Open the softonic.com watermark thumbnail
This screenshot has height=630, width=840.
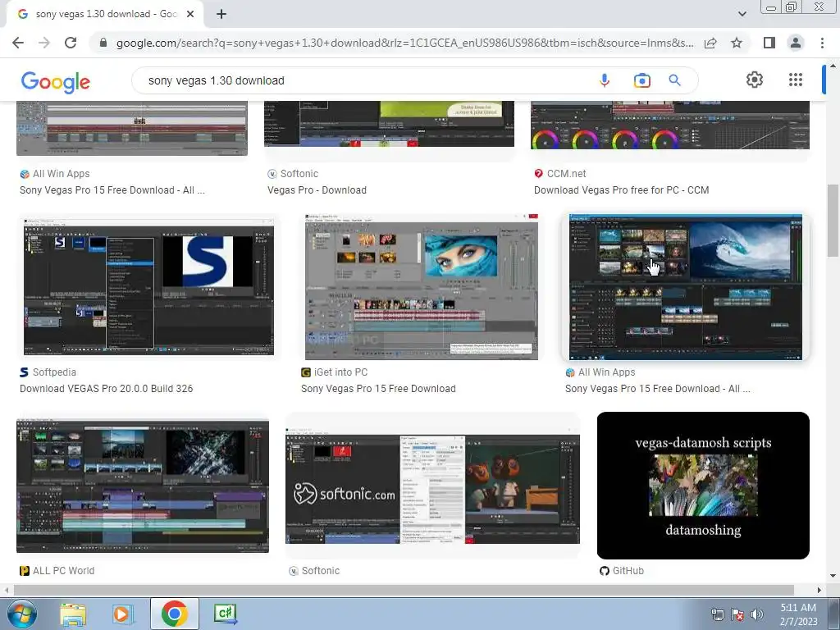(433, 486)
